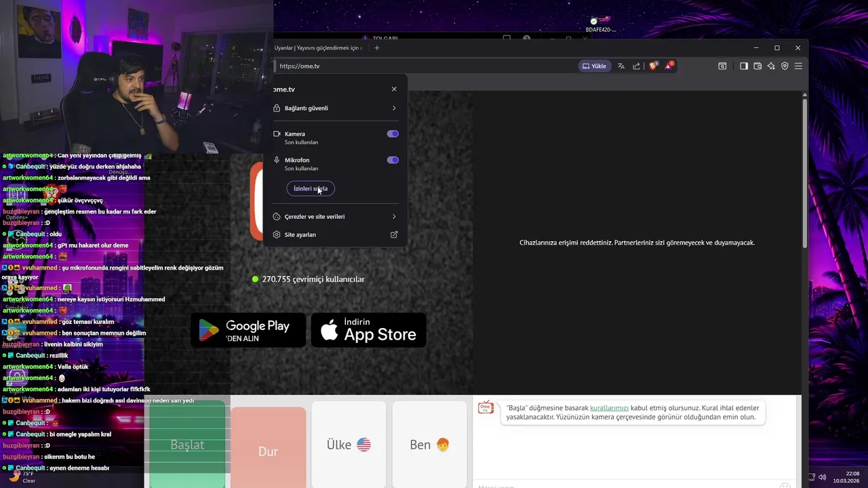The width and height of the screenshot is (868, 488).
Task: Open the BDAFE420 desktop file icon
Action: [x=601, y=24]
